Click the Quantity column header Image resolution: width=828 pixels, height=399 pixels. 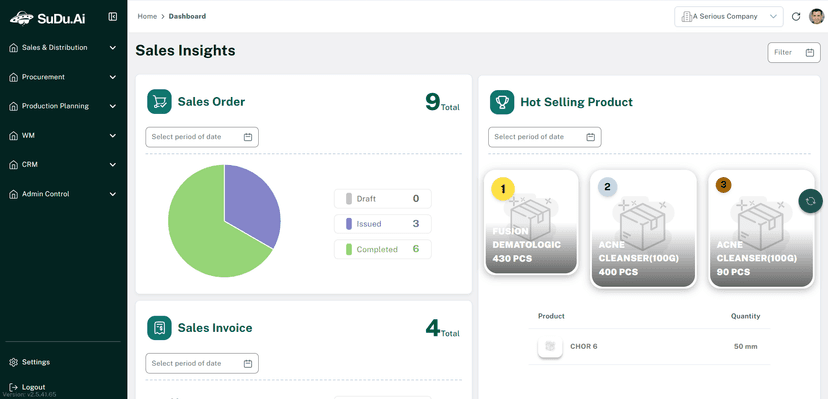click(x=746, y=317)
